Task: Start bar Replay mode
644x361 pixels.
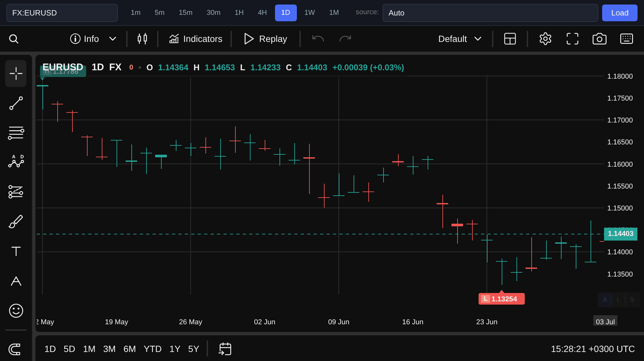Action: click(x=265, y=39)
